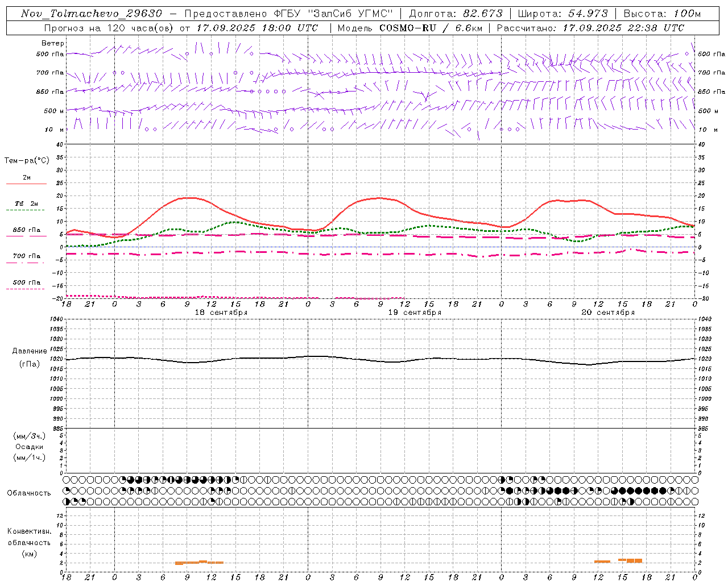
Task: Click the "Осадки" precipitation label
Action: 30,447
